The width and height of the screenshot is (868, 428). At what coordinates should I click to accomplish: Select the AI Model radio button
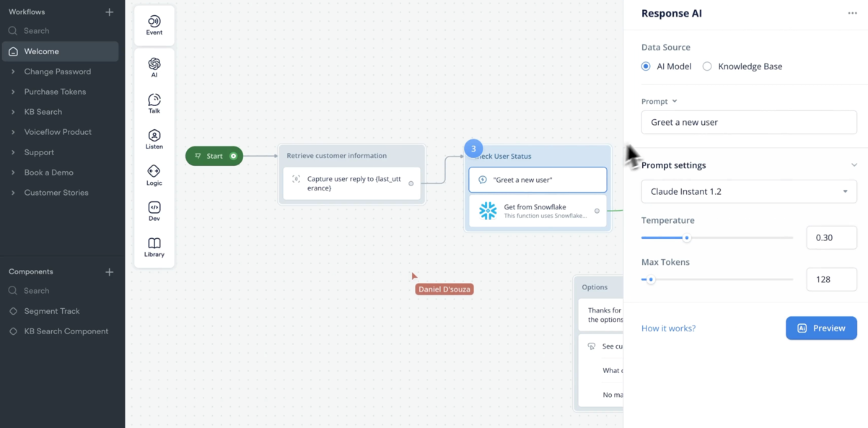(x=646, y=66)
